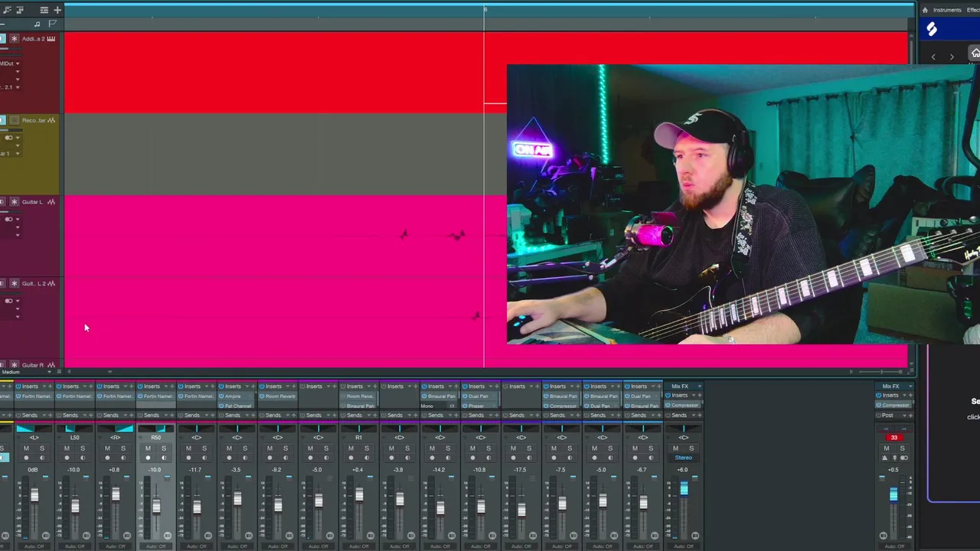The width and height of the screenshot is (980, 551).
Task: Click the master channel volume fader
Action: coord(893,495)
